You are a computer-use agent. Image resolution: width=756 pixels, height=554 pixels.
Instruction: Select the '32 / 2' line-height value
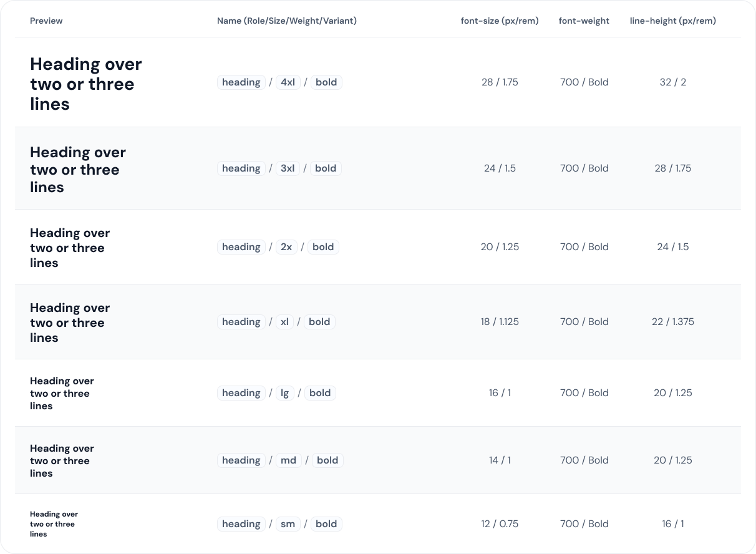pyautogui.click(x=673, y=82)
